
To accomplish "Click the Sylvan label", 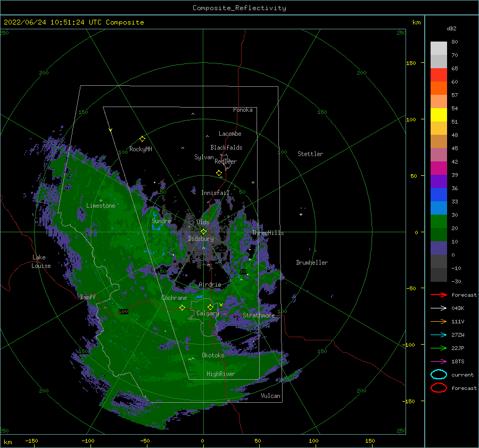I will (204, 157).
